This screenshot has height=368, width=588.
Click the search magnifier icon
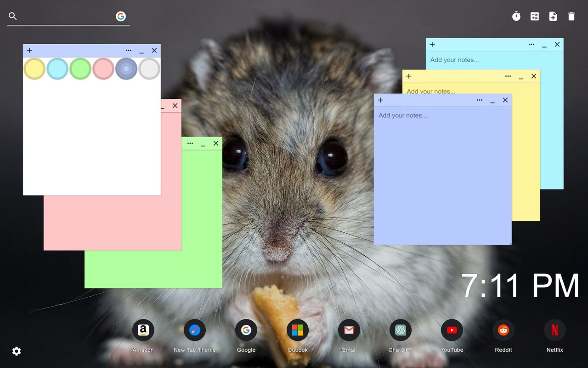coord(13,17)
